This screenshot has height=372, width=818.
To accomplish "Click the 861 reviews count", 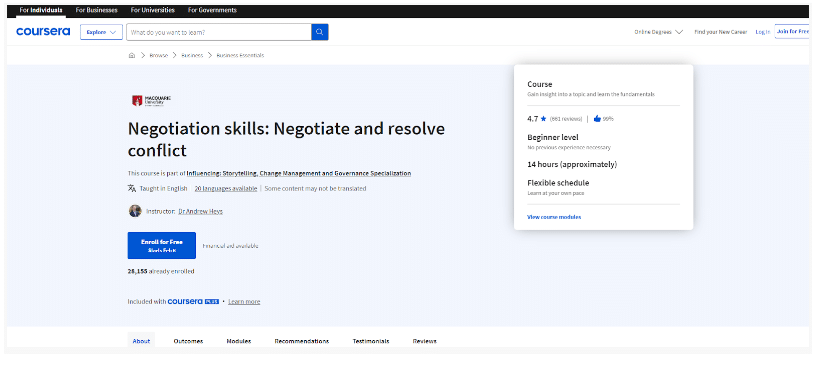I will (566, 119).
